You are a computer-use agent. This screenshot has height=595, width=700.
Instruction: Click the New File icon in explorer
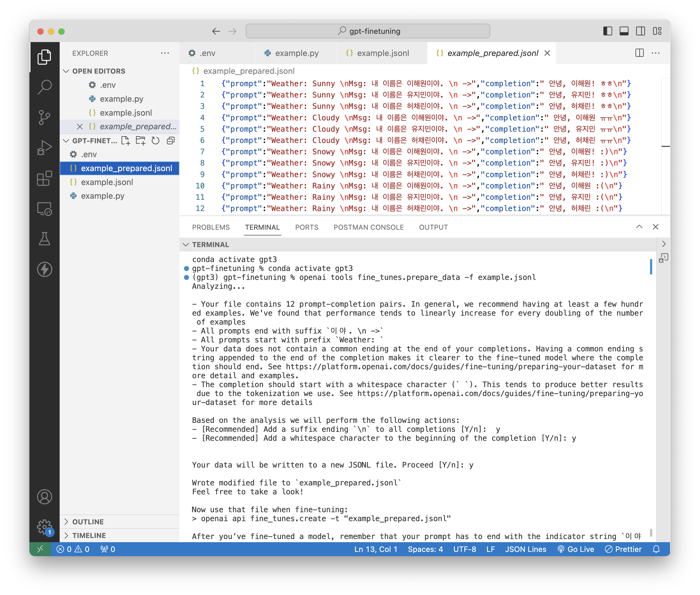[125, 141]
